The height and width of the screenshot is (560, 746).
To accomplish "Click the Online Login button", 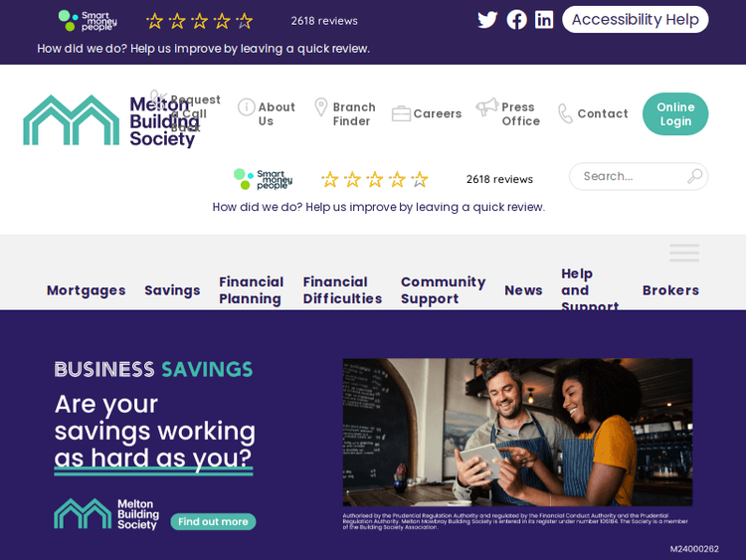I will click(x=675, y=114).
